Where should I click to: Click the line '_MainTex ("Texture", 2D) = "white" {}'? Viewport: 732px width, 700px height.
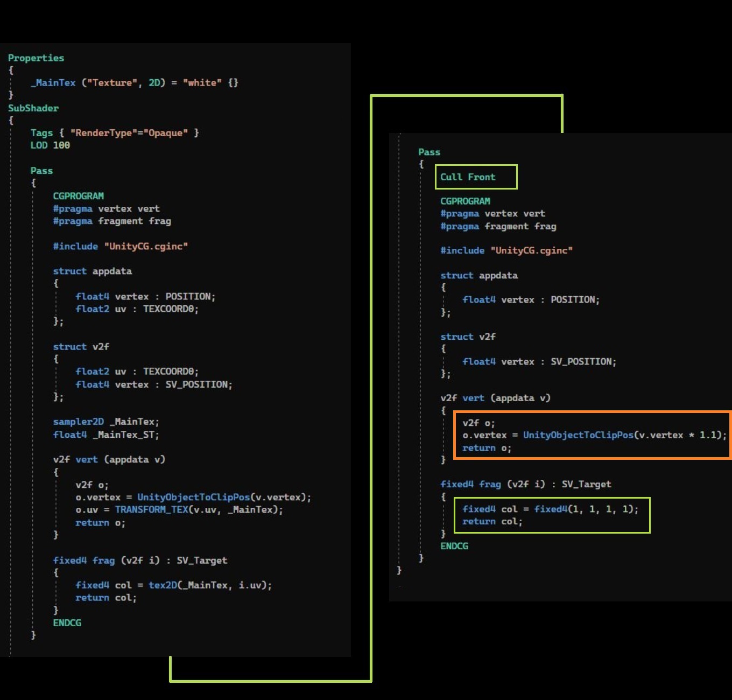point(134,82)
